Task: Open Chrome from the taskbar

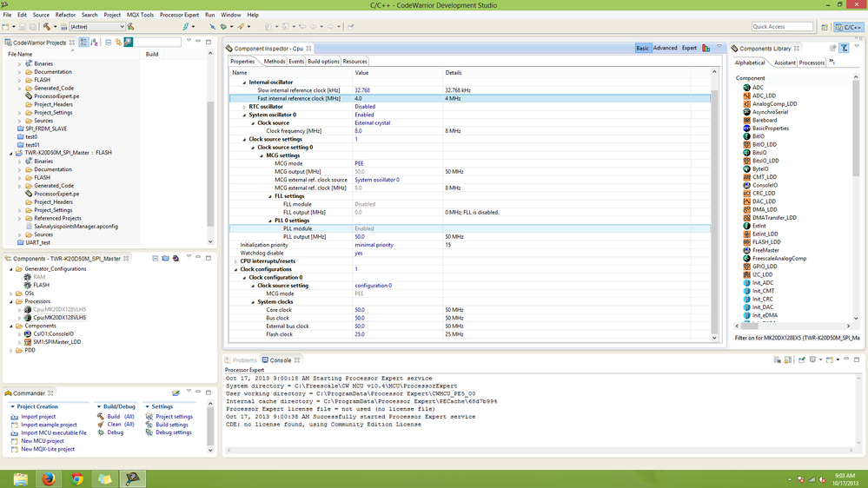Action: [77, 478]
